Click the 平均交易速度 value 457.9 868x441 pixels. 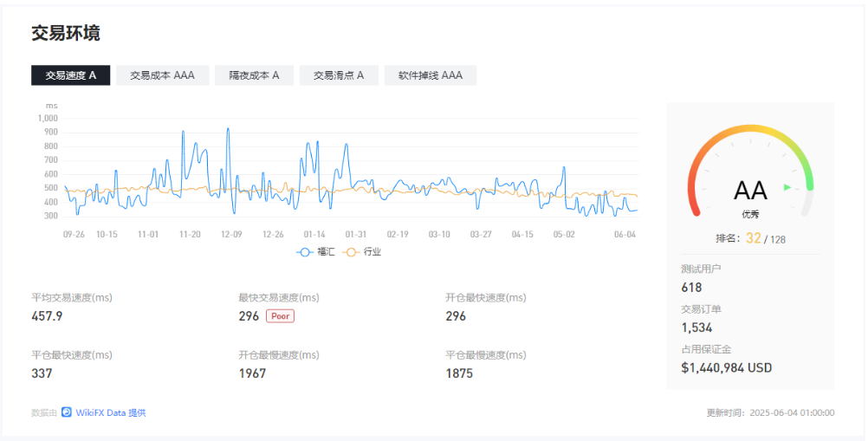(47, 316)
